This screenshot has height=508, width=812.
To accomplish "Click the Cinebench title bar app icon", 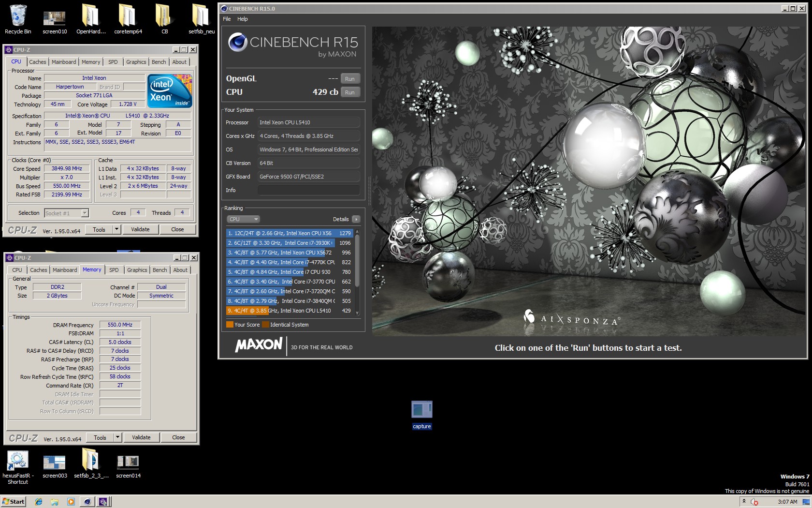I will [x=224, y=9].
